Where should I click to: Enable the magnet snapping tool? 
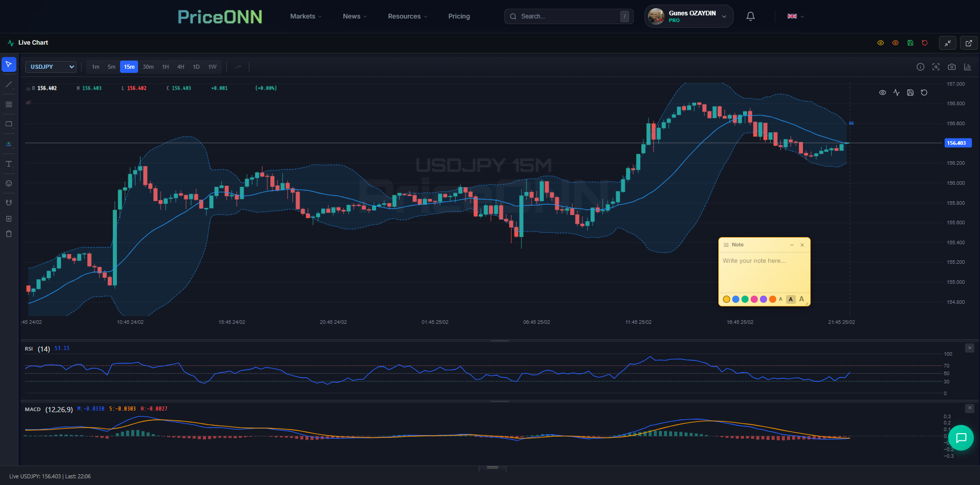click(x=8, y=202)
